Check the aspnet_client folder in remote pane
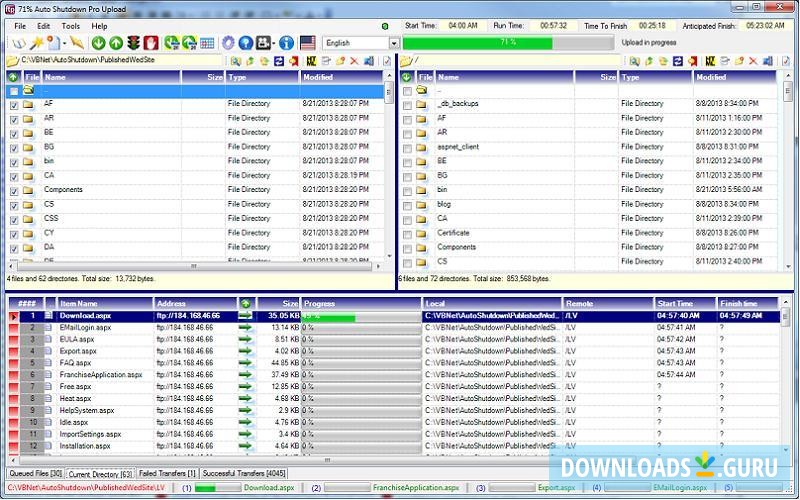The width and height of the screenshot is (800, 500). [407, 148]
